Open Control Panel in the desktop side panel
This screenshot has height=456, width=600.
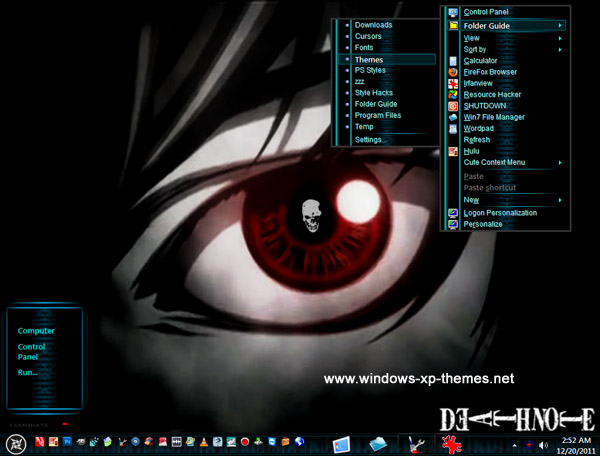[x=31, y=352]
